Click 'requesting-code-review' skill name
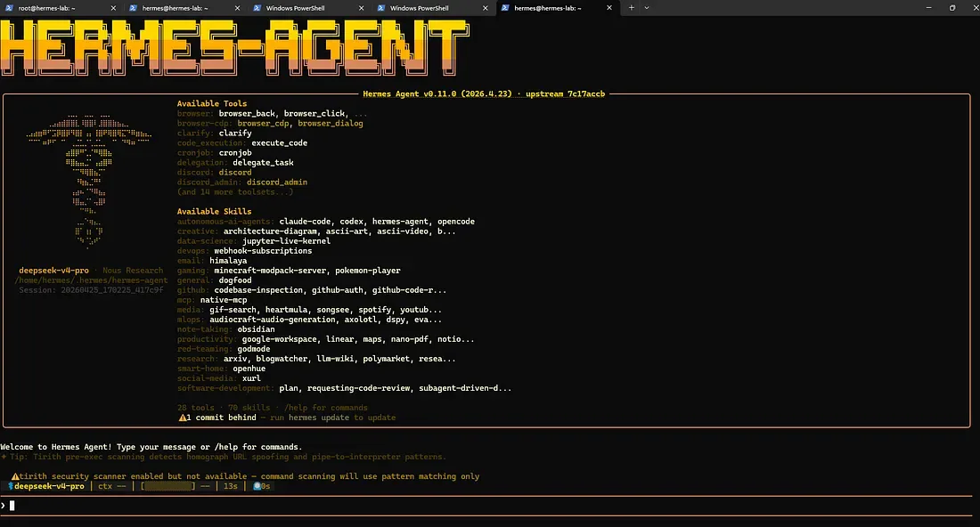 (x=358, y=388)
